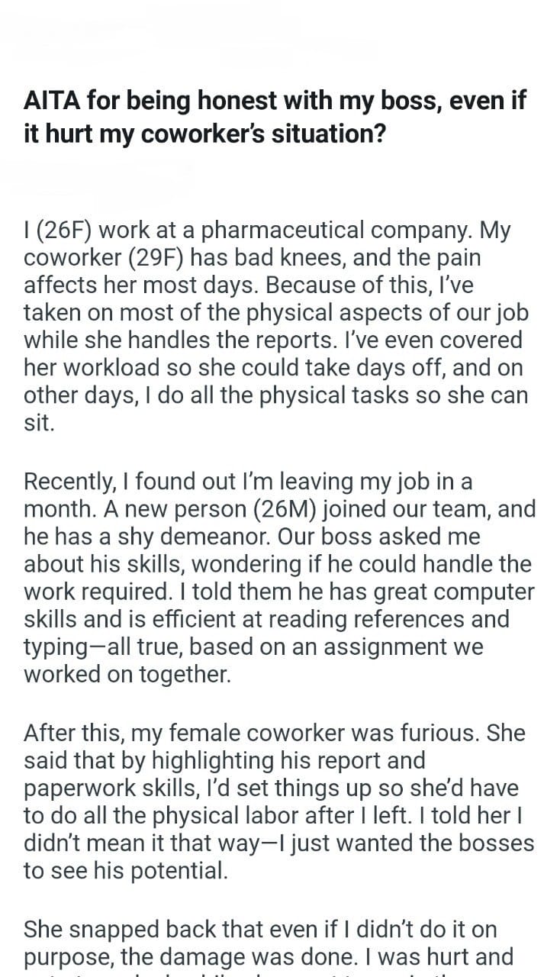Select the paragraph beginning "Recently, I found out"
Image resolution: width=560 pixels, height=977 pixels.
[x=280, y=578]
